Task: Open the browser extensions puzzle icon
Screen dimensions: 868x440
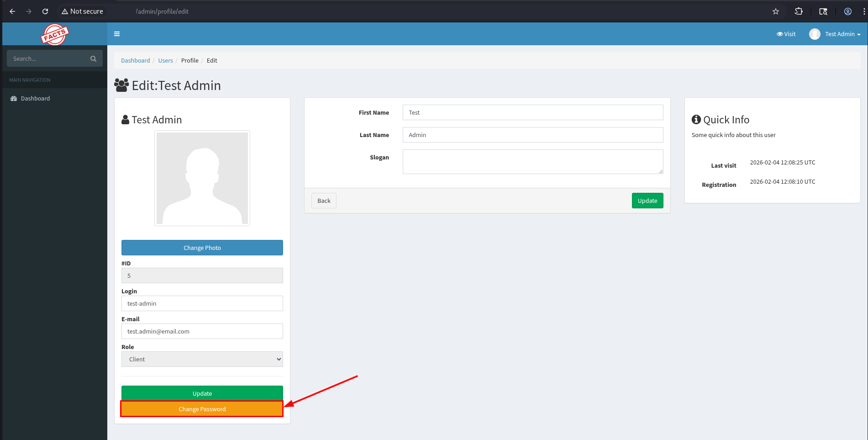Action: (x=798, y=11)
